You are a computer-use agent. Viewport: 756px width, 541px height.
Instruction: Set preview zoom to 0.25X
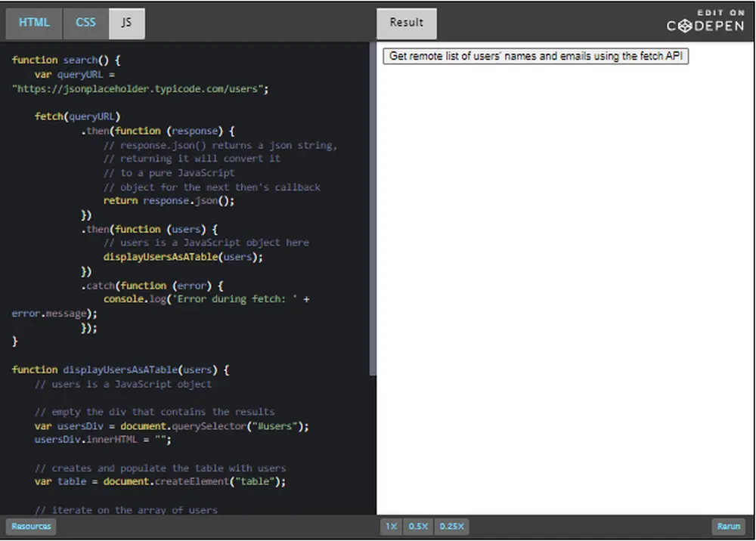[x=451, y=526]
